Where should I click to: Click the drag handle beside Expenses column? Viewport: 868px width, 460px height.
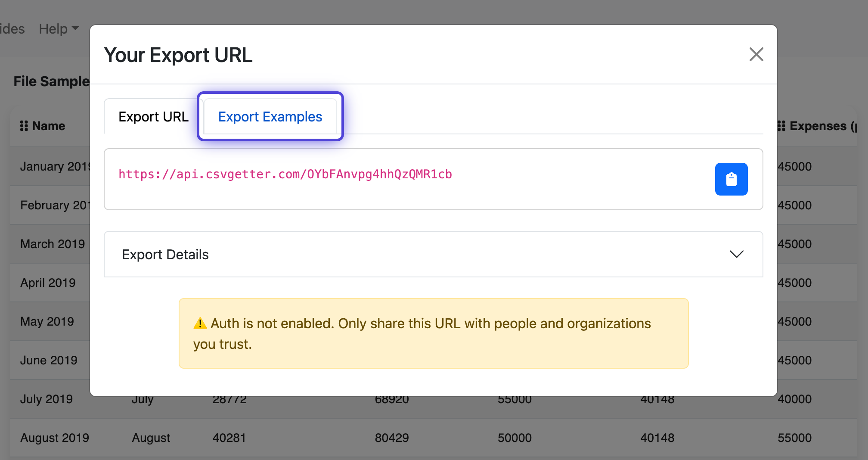781,126
